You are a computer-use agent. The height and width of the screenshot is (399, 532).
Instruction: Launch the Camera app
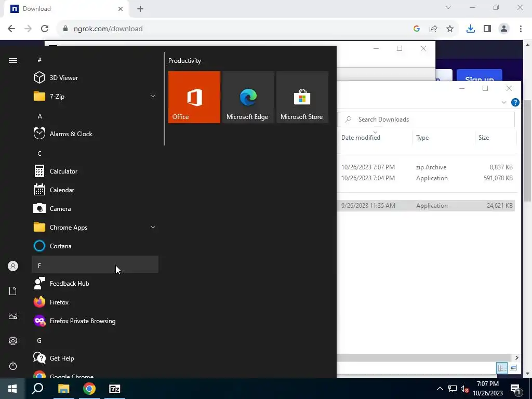pos(95,209)
